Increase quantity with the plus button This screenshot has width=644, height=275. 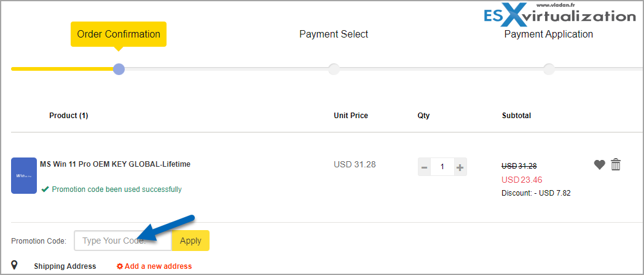(x=460, y=167)
